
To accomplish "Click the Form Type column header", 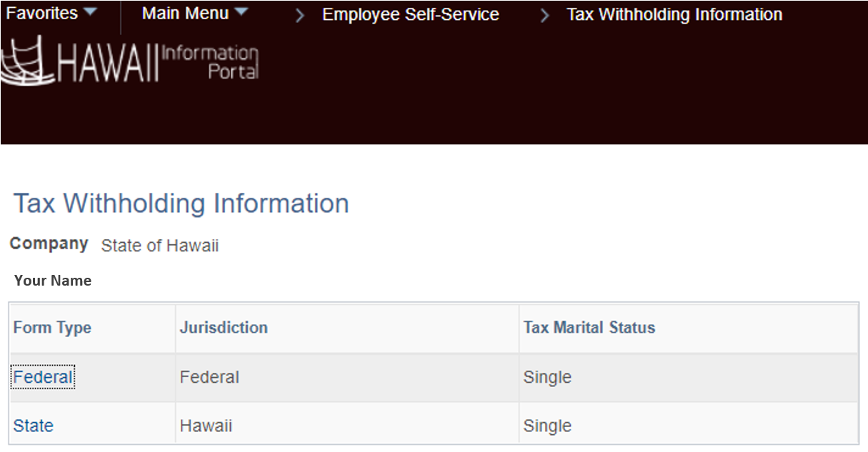I will pos(52,328).
